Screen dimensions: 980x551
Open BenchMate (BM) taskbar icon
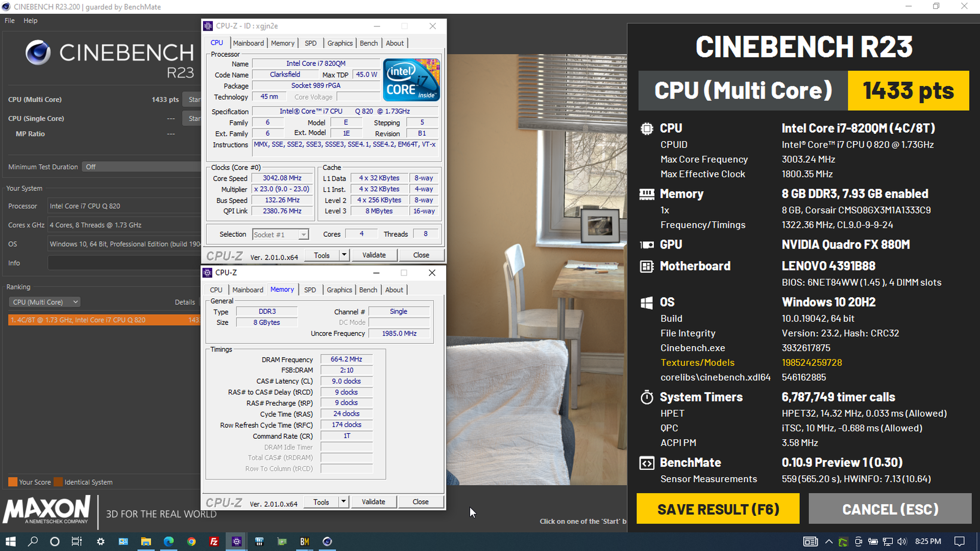point(305,541)
